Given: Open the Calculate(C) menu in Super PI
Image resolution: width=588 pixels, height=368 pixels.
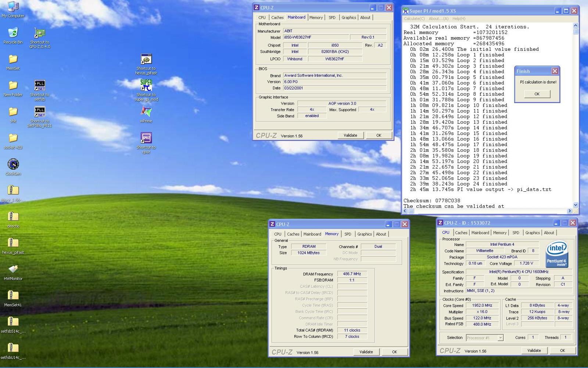Looking at the screenshot, I should pyautogui.click(x=414, y=18).
